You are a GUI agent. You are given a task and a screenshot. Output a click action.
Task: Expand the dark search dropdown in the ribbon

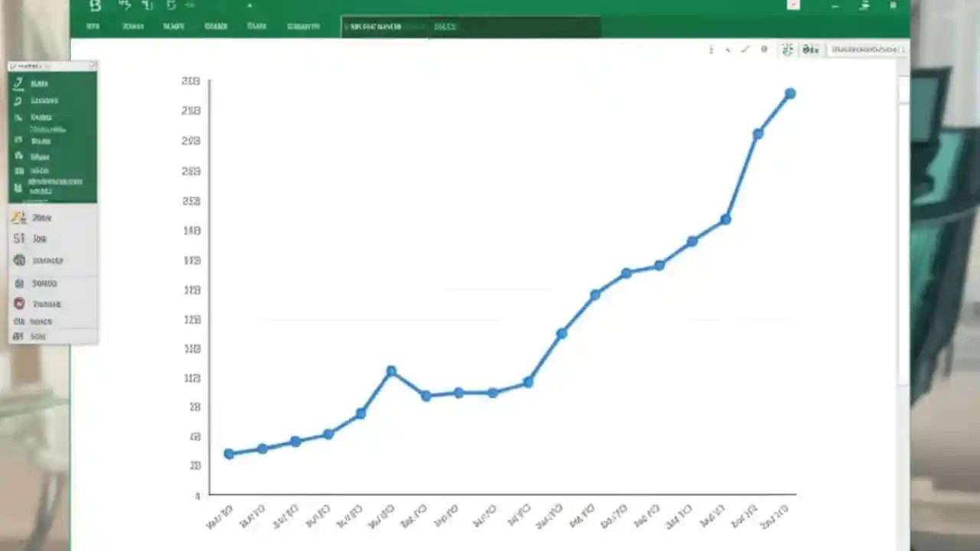tap(471, 26)
